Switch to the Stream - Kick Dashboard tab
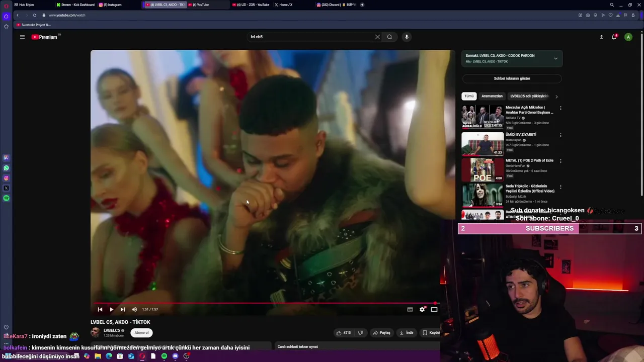 click(75, 5)
